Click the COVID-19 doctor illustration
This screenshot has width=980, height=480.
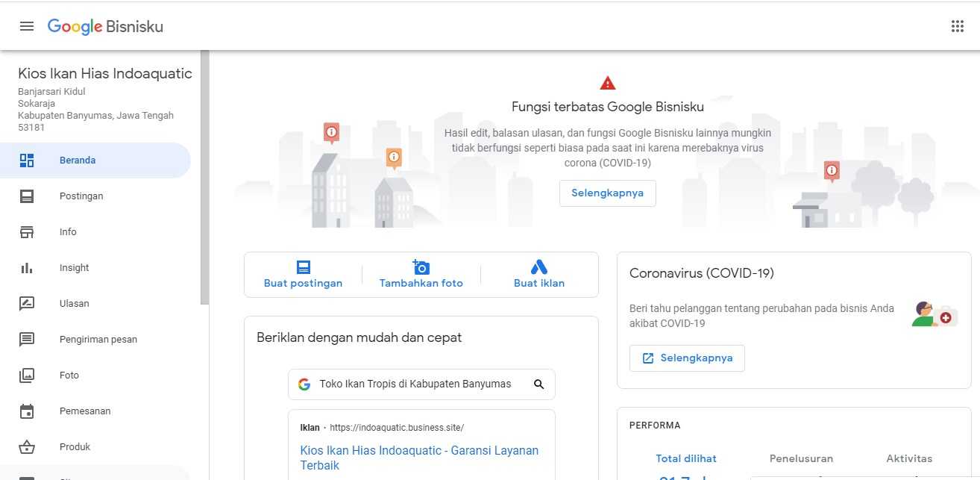(935, 314)
